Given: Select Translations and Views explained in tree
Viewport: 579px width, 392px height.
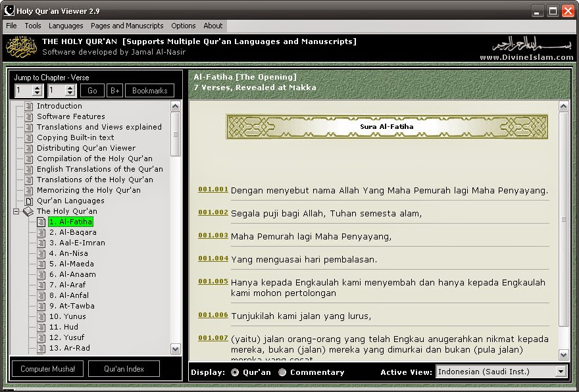Looking at the screenshot, I should [x=99, y=127].
